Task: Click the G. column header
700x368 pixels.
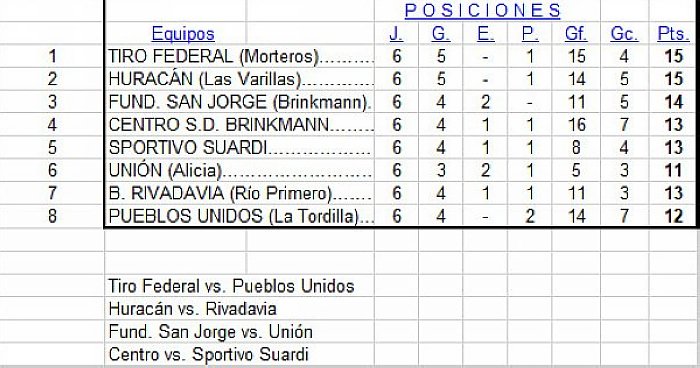Action: coord(441,33)
